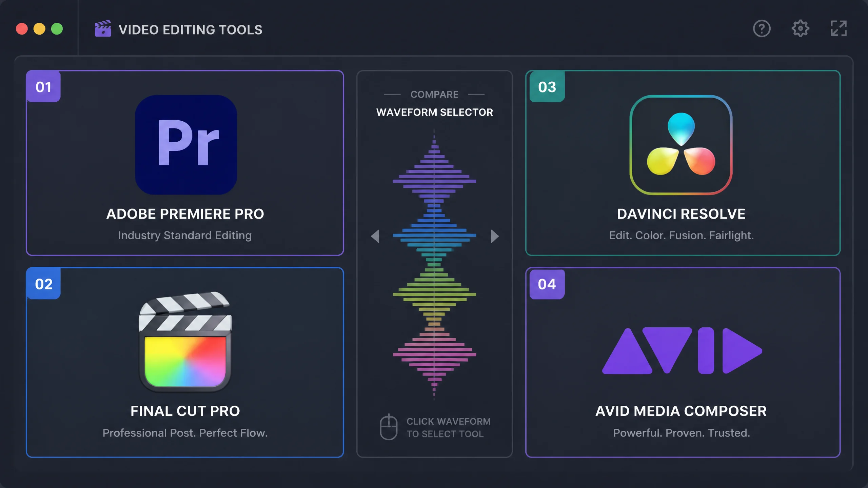This screenshot has width=868, height=488.
Task: Click the "ADOBE PREMIERE PRO" title
Action: pyautogui.click(x=185, y=214)
